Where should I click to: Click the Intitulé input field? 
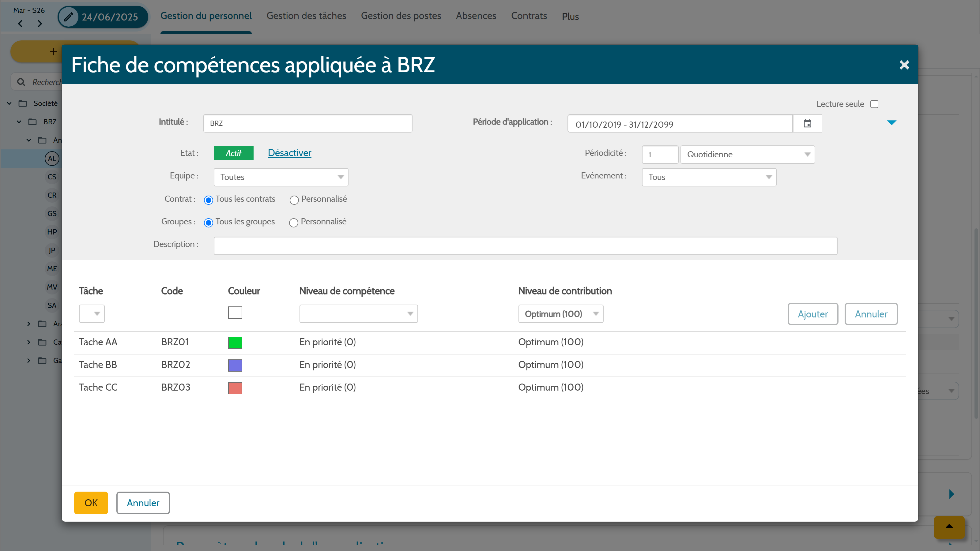point(308,124)
